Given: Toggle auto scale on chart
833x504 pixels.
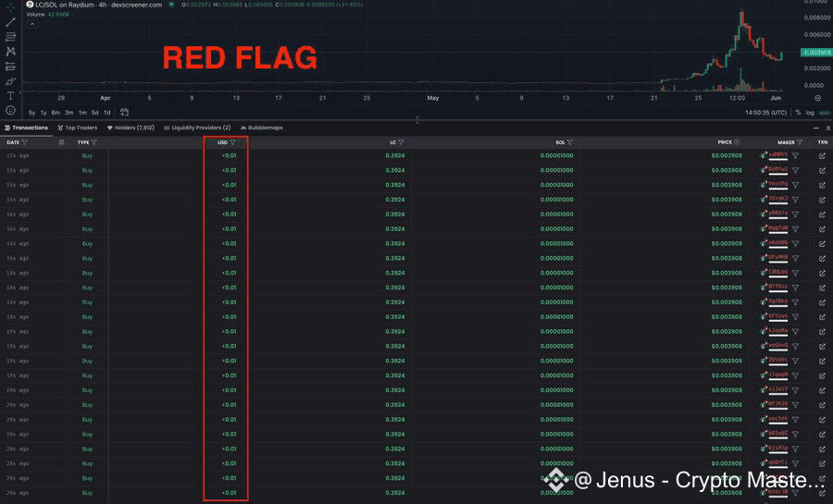Looking at the screenshot, I should coord(824,113).
